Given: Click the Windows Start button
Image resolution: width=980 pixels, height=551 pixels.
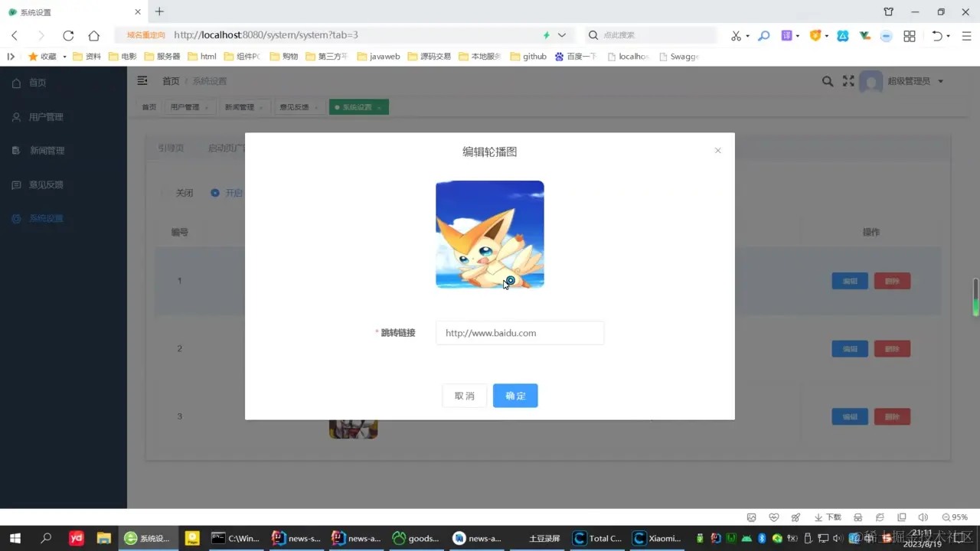Looking at the screenshot, I should point(15,538).
